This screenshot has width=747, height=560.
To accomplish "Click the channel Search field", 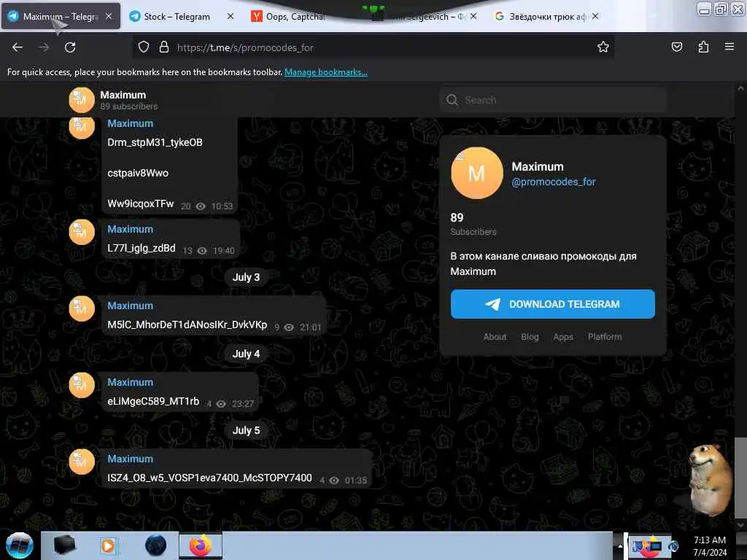I will click(x=553, y=100).
